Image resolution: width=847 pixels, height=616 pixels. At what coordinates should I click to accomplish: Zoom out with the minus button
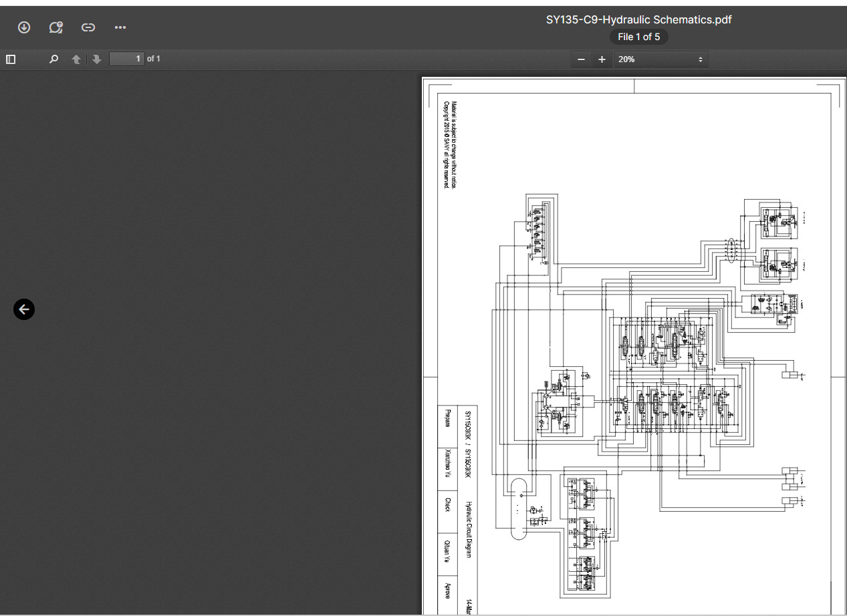(x=581, y=59)
